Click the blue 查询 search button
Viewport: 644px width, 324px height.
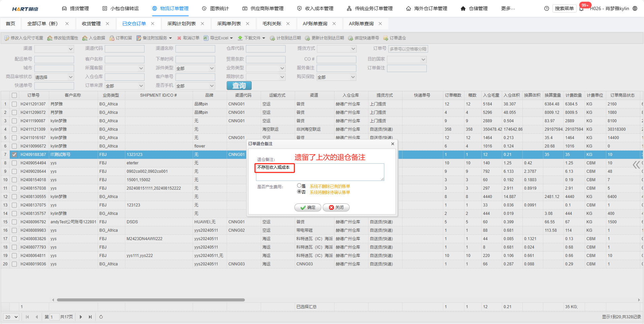239,86
